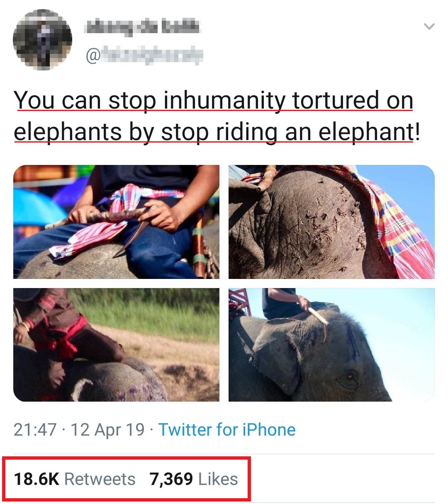The width and height of the screenshot is (448, 504).
Task: Click the blurred display name
Action: point(141,26)
